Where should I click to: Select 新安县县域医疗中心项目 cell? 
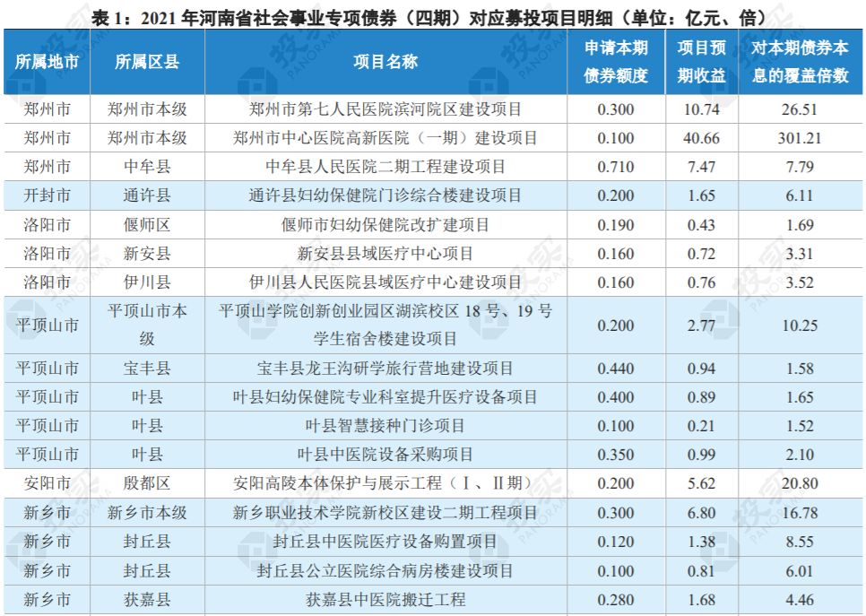click(385, 254)
